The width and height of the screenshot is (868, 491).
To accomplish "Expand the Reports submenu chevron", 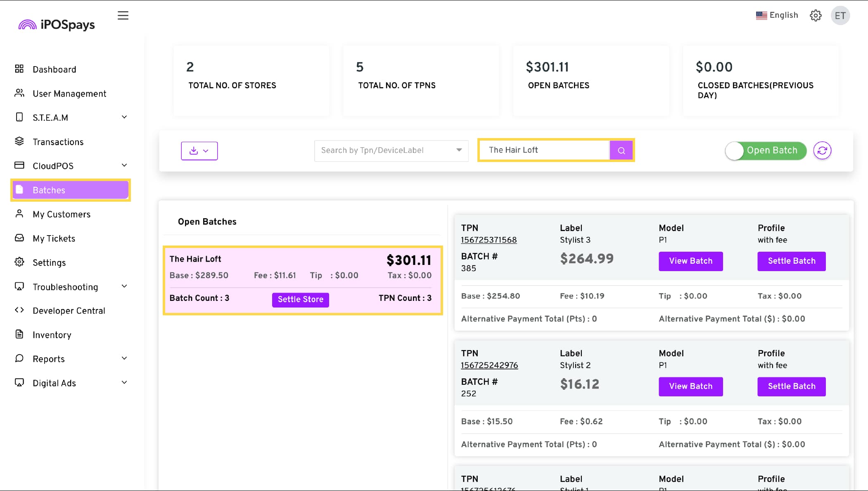I will [x=124, y=358].
